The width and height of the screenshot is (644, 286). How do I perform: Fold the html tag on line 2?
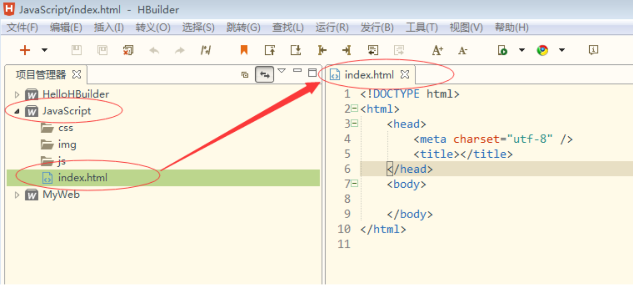[x=354, y=109]
